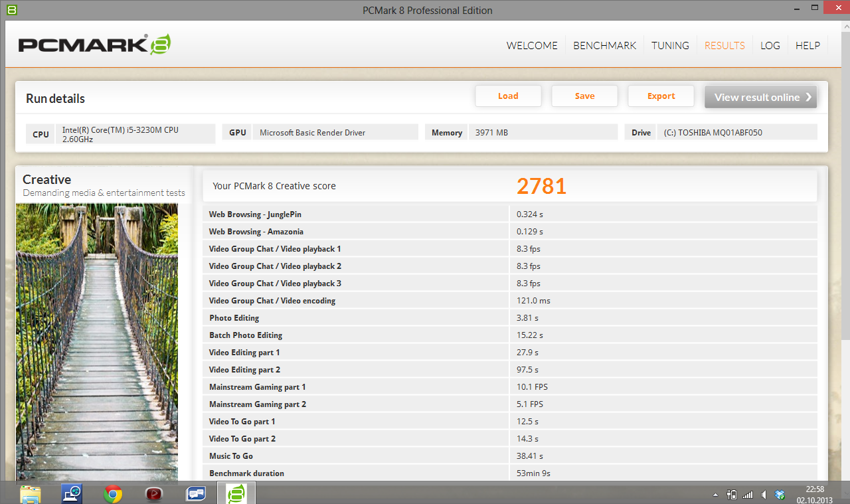Click the speaker volume tray icon

764,494
